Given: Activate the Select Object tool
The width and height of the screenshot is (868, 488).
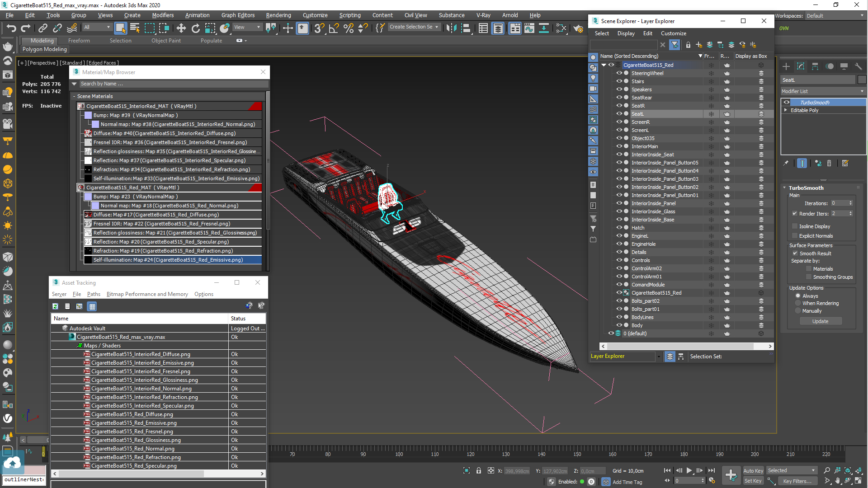Looking at the screenshot, I should (120, 28).
